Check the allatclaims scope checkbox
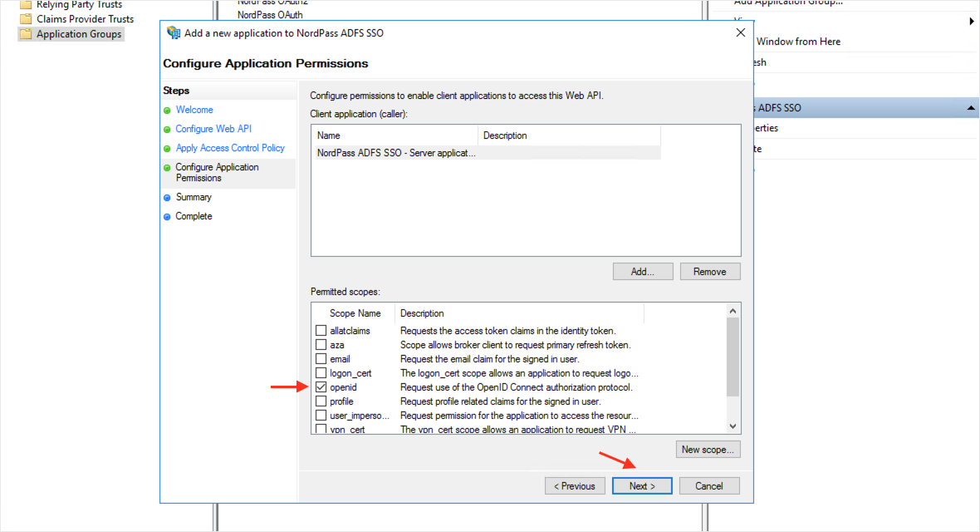The height and width of the screenshot is (532, 980). pos(321,331)
